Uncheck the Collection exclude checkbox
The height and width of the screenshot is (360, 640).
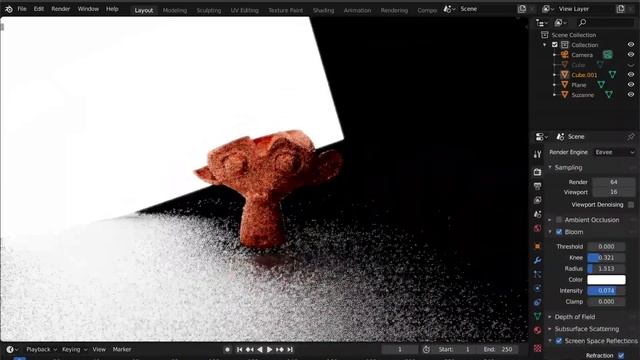[555, 45]
